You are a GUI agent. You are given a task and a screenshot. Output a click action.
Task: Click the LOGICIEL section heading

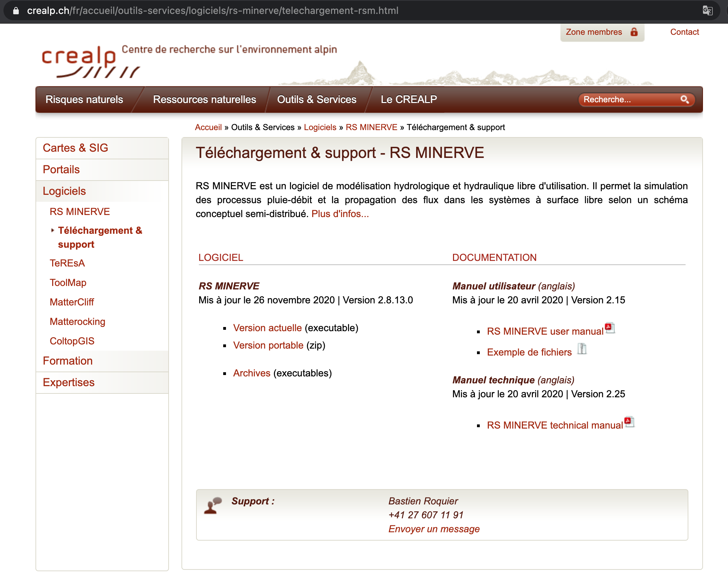click(221, 258)
